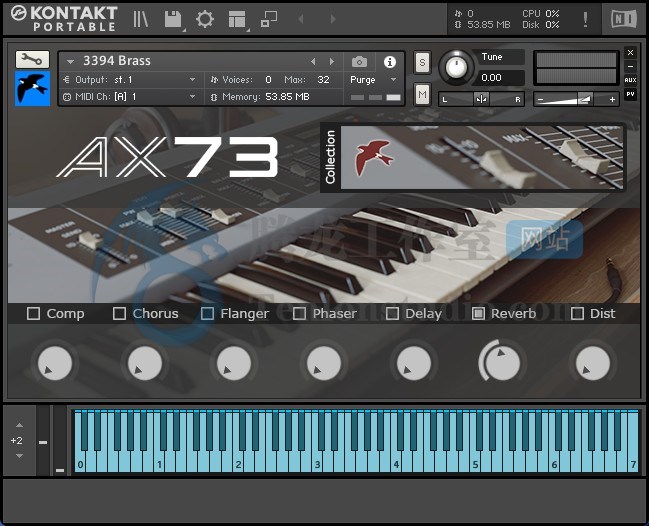Enable the Comp effect checkbox
Screen dimensions: 649x526
[33, 313]
